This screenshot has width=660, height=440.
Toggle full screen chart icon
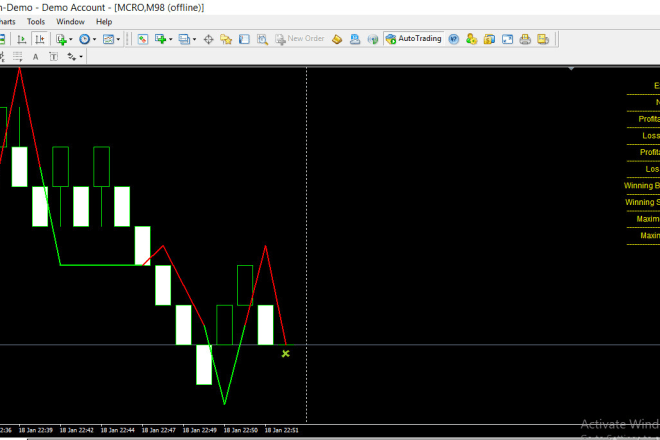(507, 39)
